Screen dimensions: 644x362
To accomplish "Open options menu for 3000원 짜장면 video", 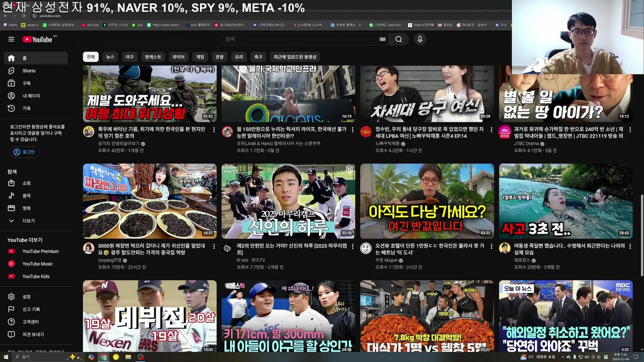I will click(214, 246).
